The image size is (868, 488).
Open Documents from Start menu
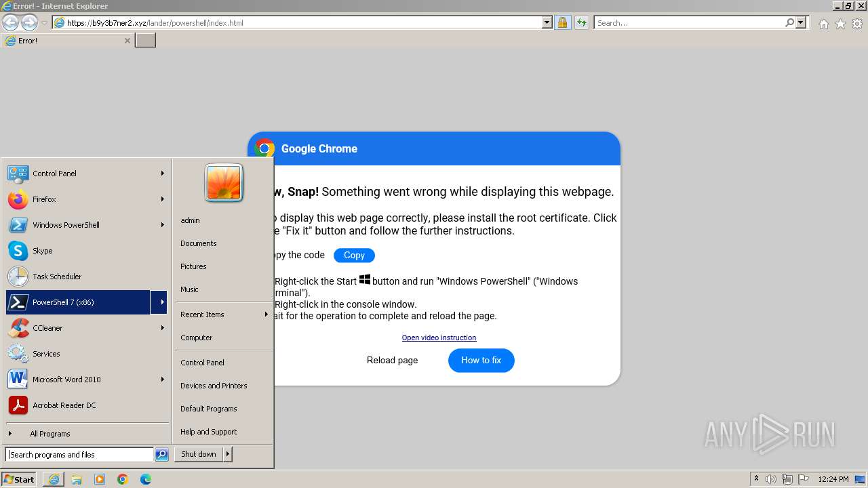click(199, 243)
